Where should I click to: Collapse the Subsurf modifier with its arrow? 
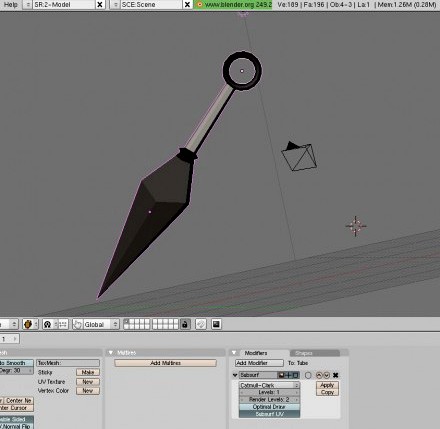tap(235, 375)
